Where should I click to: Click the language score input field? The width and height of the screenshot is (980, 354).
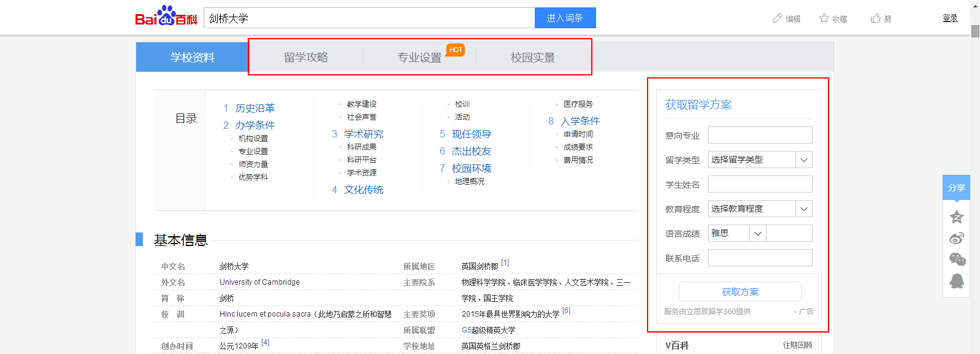coord(789,233)
